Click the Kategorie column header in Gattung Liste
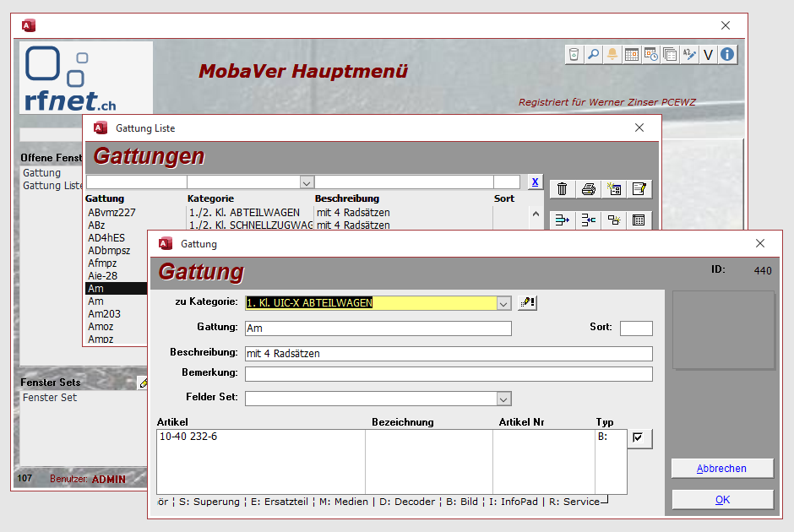 click(210, 198)
